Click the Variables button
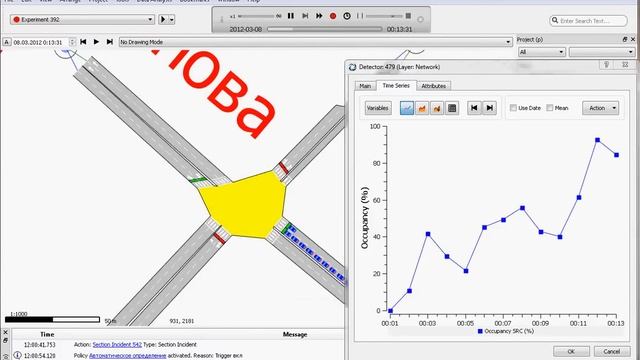Screen dimensions: 640x360 click(x=378, y=108)
